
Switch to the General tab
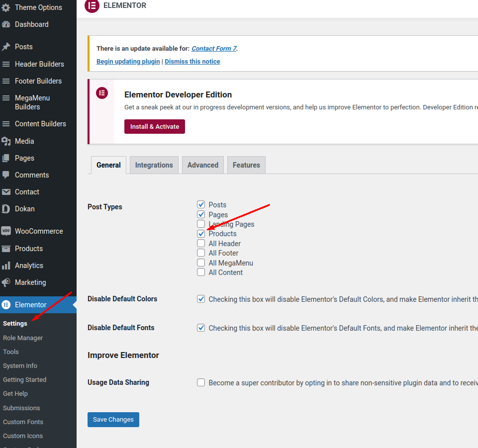click(108, 165)
